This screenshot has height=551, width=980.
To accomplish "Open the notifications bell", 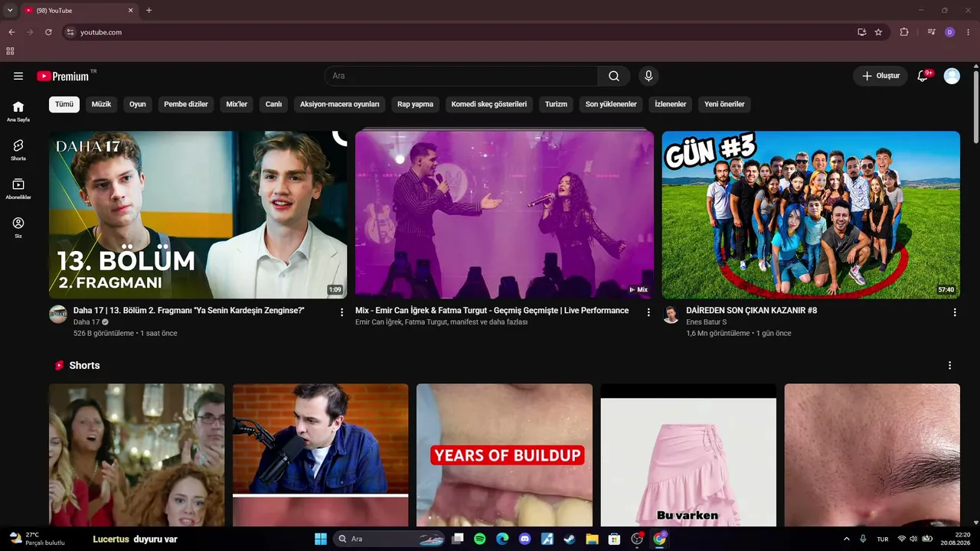I will pyautogui.click(x=923, y=76).
